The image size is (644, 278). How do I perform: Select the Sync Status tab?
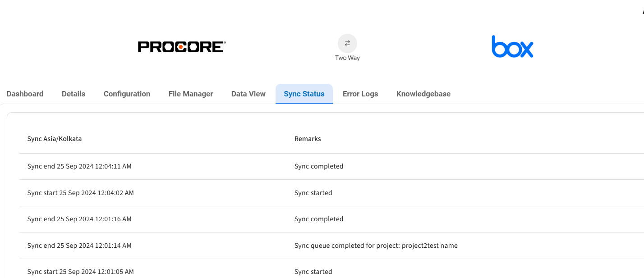[x=304, y=94]
